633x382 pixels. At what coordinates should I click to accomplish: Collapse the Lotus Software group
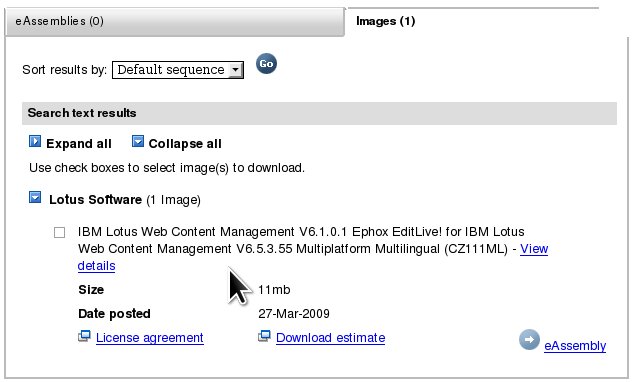35,197
